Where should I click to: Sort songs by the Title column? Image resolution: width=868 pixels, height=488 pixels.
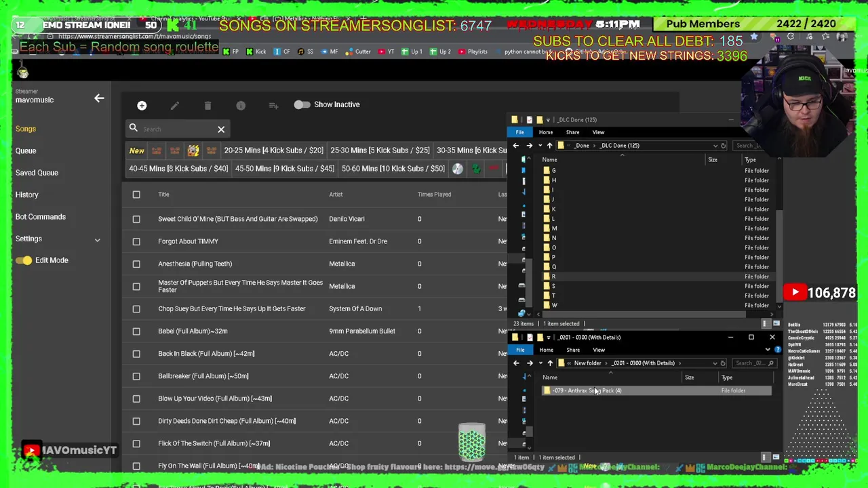[x=163, y=195]
